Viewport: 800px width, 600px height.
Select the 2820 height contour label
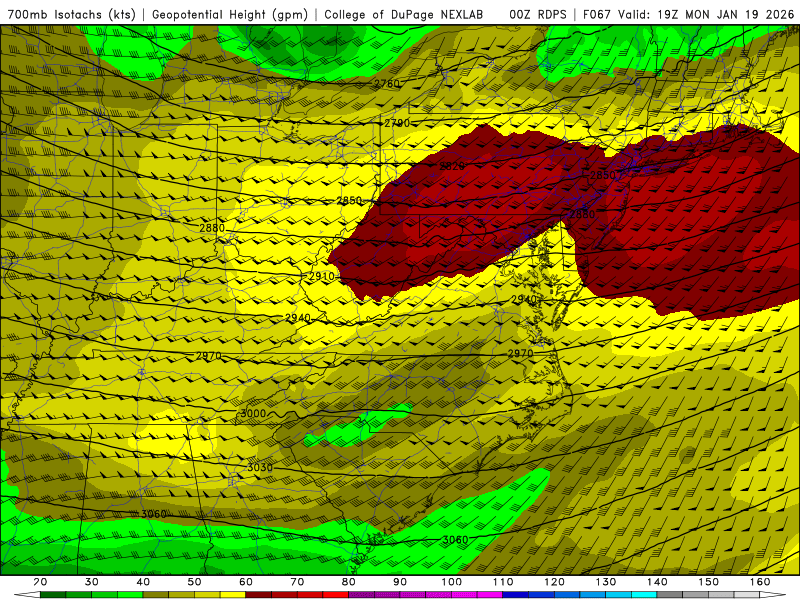click(x=452, y=166)
